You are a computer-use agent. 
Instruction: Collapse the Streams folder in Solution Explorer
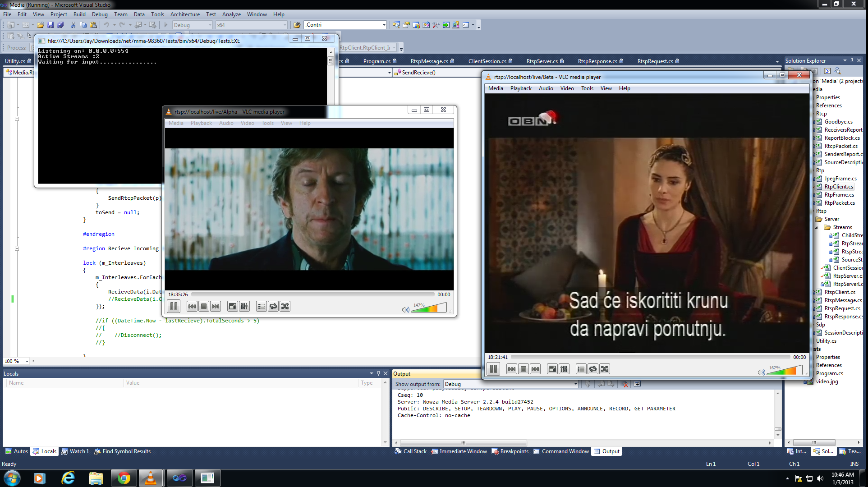pyautogui.click(x=816, y=227)
